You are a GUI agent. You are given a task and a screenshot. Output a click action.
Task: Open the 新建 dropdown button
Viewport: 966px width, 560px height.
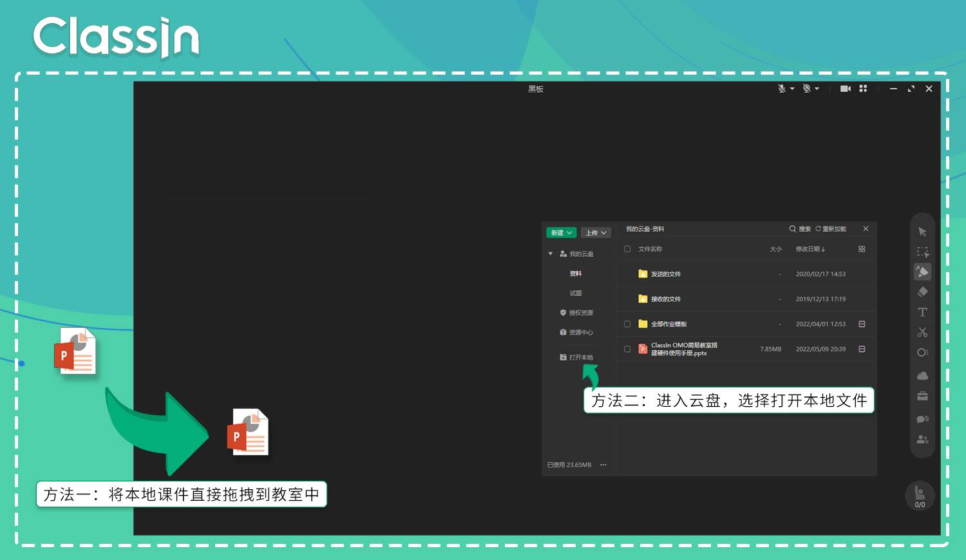(x=561, y=233)
